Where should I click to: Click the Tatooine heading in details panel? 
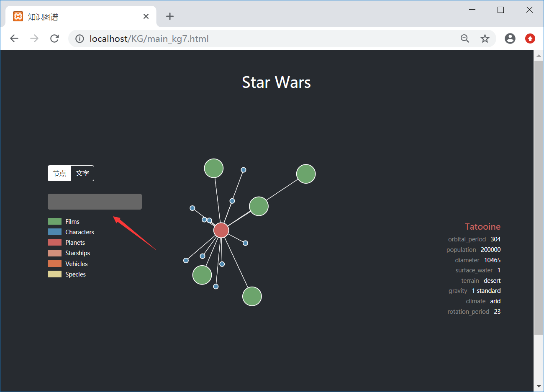482,227
